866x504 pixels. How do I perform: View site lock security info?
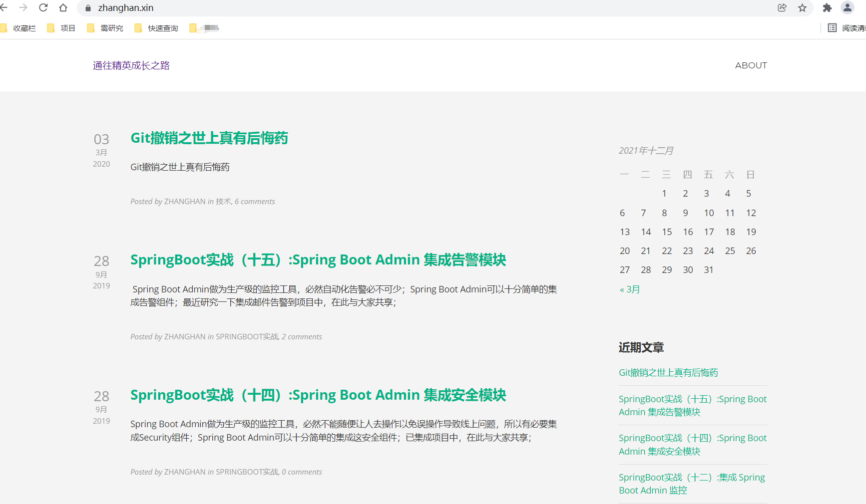[88, 8]
